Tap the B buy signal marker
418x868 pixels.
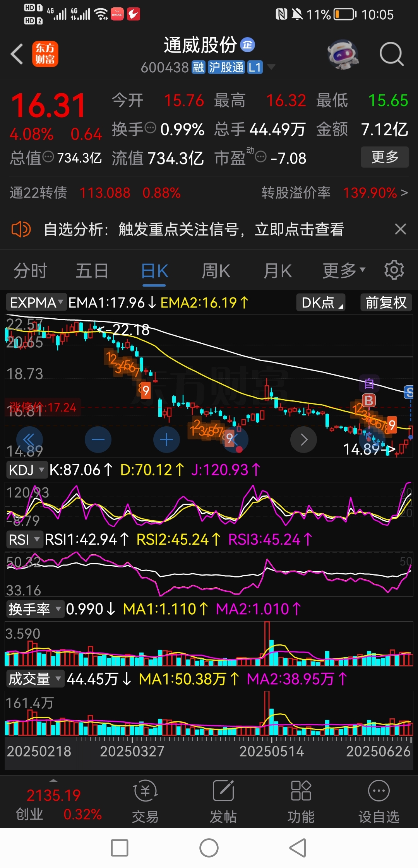click(x=369, y=400)
